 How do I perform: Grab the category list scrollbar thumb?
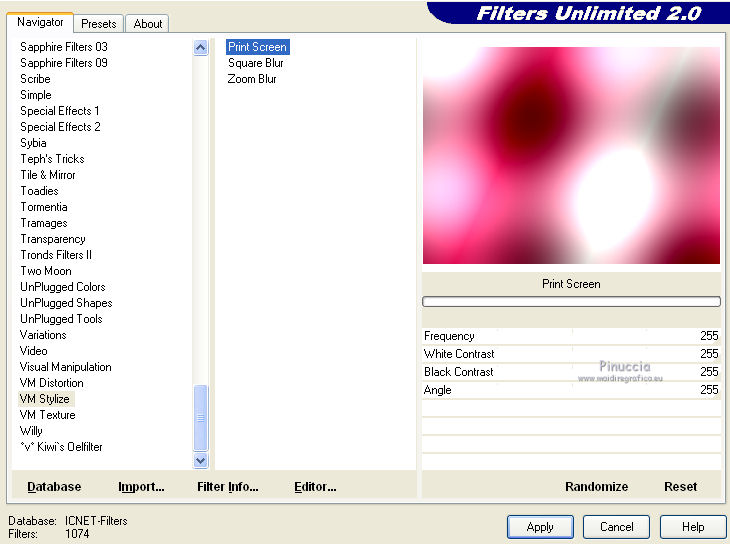[201, 418]
